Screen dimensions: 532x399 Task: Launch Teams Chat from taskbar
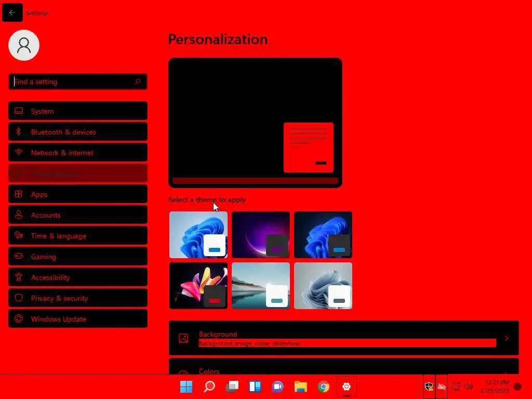tap(277, 387)
